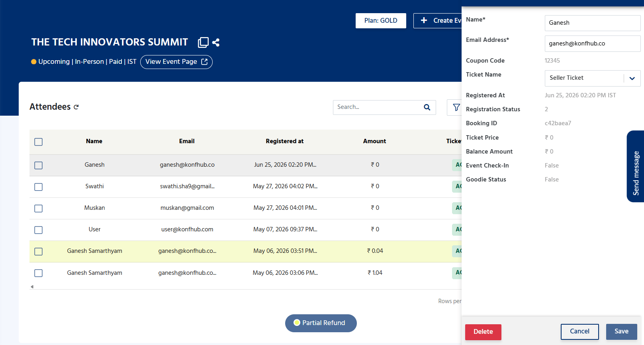Refresh the Attendees list icon
Screen dimensions: 644x345
[76, 107]
